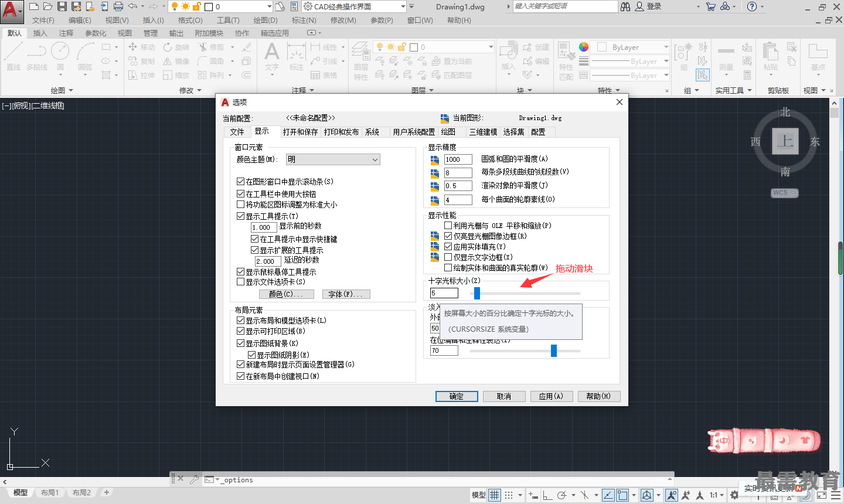Click the Move (移动) tool
Viewport: 844px width, 504px height.
pos(141,47)
